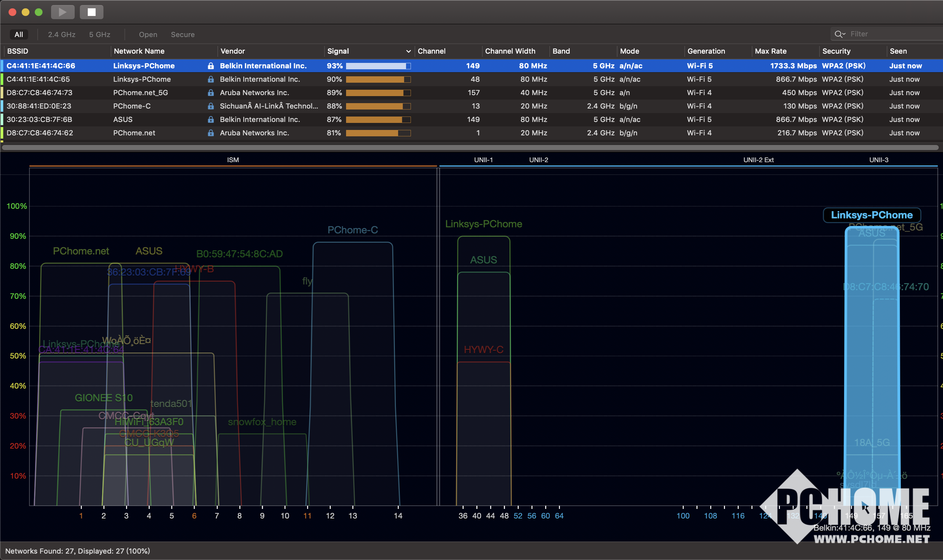The width and height of the screenshot is (943, 560).
Task: Stop scanning with the stop button
Action: click(x=92, y=12)
